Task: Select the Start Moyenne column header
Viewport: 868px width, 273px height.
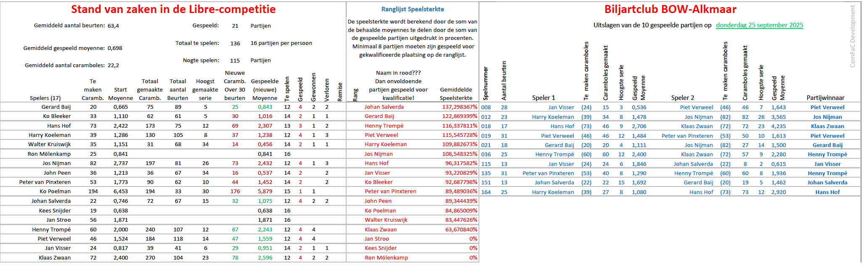Action: pos(121,94)
